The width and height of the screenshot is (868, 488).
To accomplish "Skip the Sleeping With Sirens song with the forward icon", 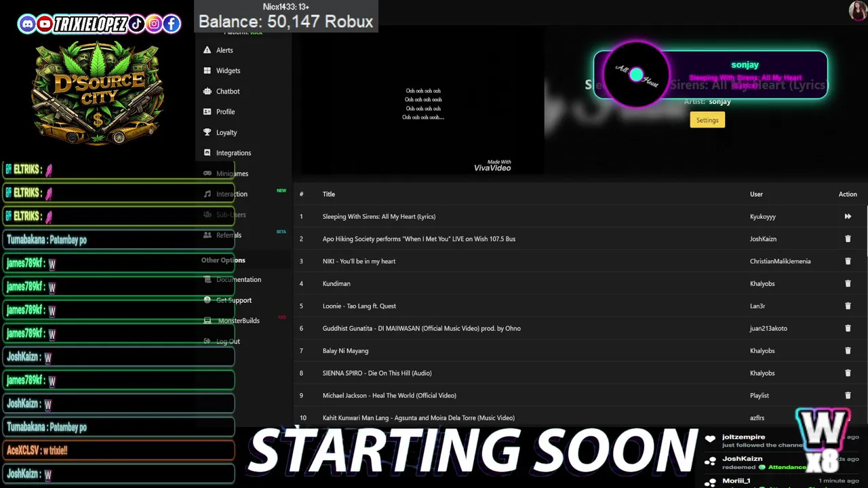I will (848, 216).
